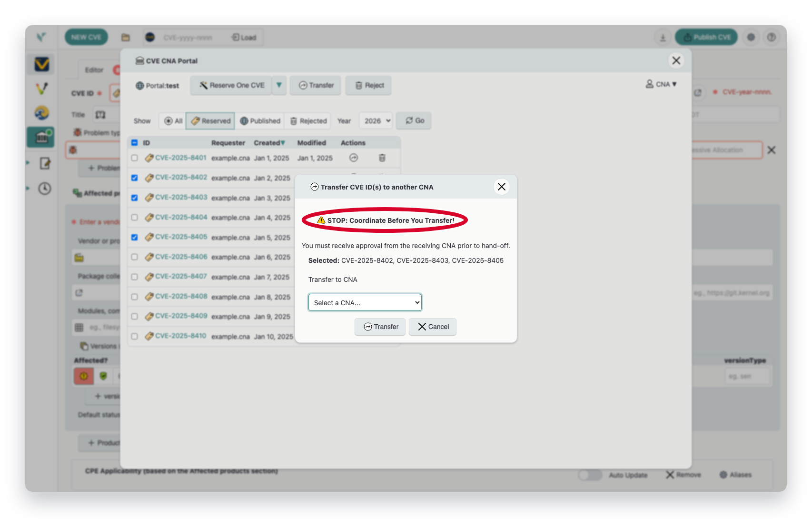812x519 pixels.
Task: Click the Aliases button
Action: coord(735,475)
